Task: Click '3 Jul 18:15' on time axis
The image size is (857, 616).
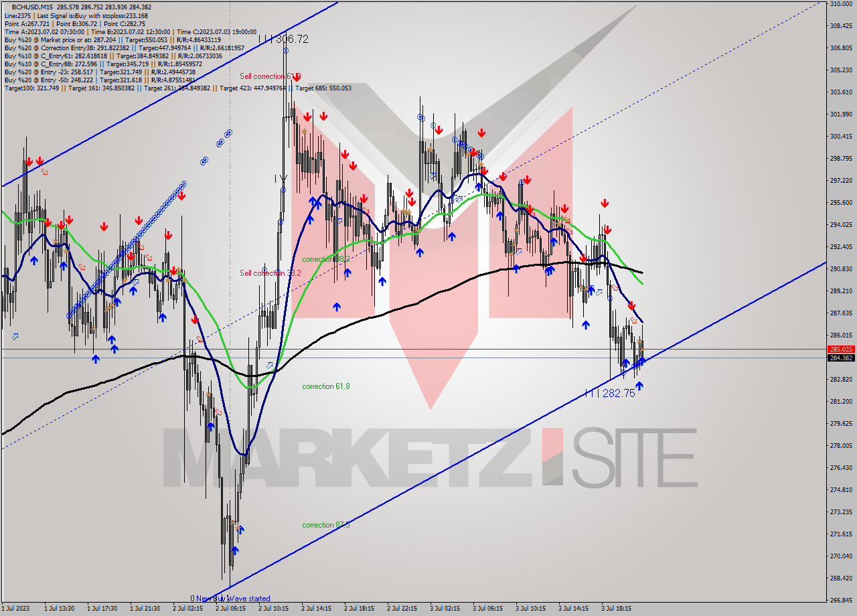Action: (616, 609)
